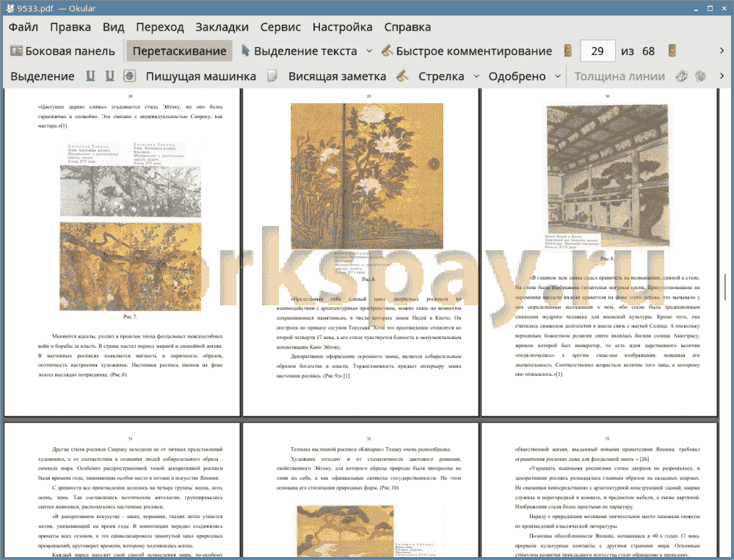The width and height of the screenshot is (734, 560).
Task: Click the page number field showing 29
Action: (597, 51)
